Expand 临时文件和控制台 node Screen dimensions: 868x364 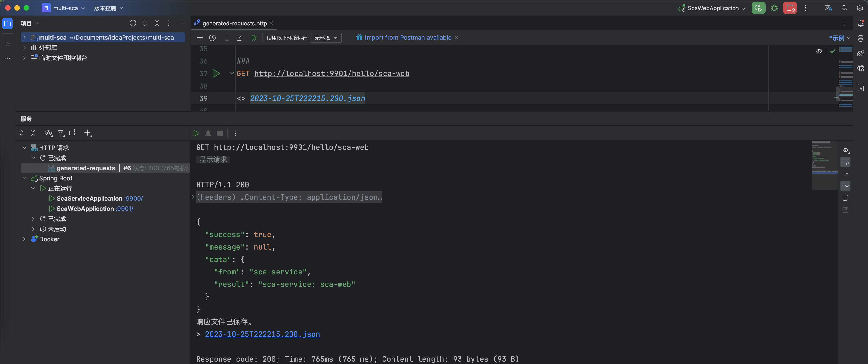tap(24, 58)
